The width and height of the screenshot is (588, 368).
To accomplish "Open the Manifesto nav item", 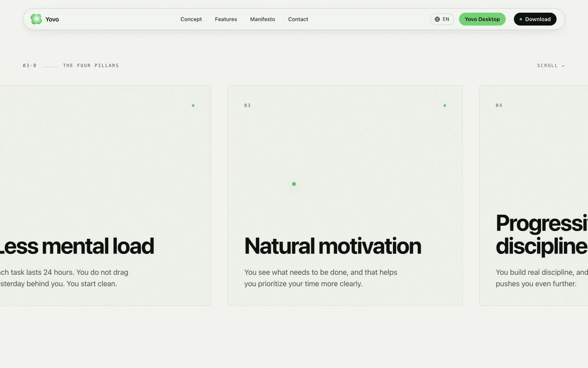I will (263, 19).
